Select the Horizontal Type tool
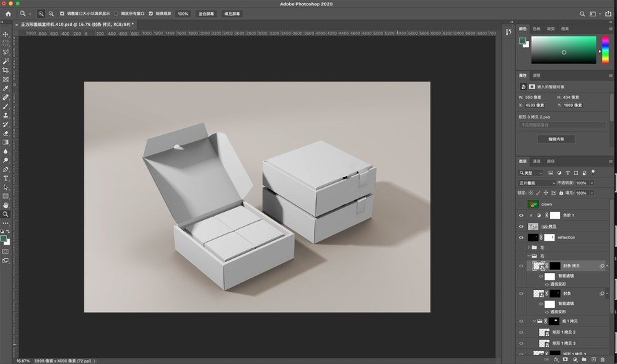 tap(5, 178)
